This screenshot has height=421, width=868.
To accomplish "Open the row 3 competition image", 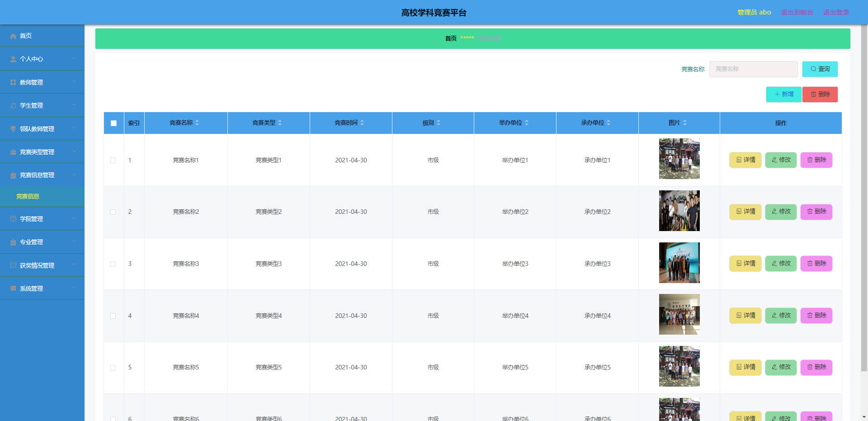I will pyautogui.click(x=679, y=263).
